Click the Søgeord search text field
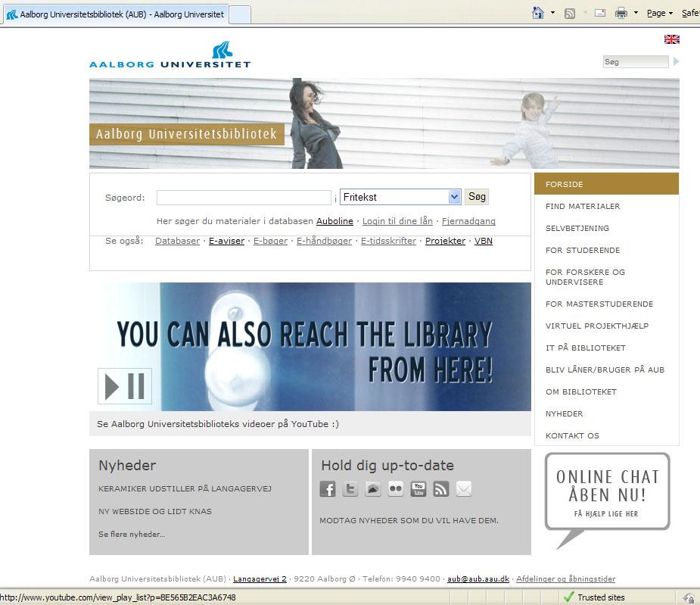 244,198
